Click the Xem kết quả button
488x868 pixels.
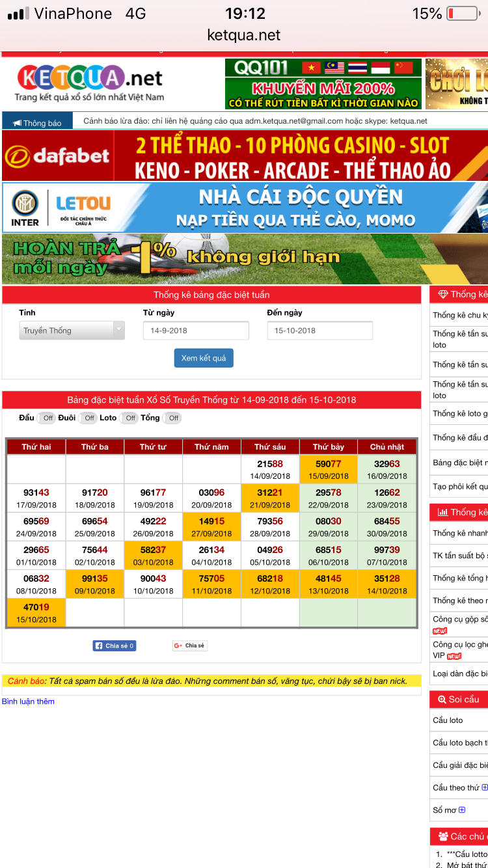click(x=204, y=359)
